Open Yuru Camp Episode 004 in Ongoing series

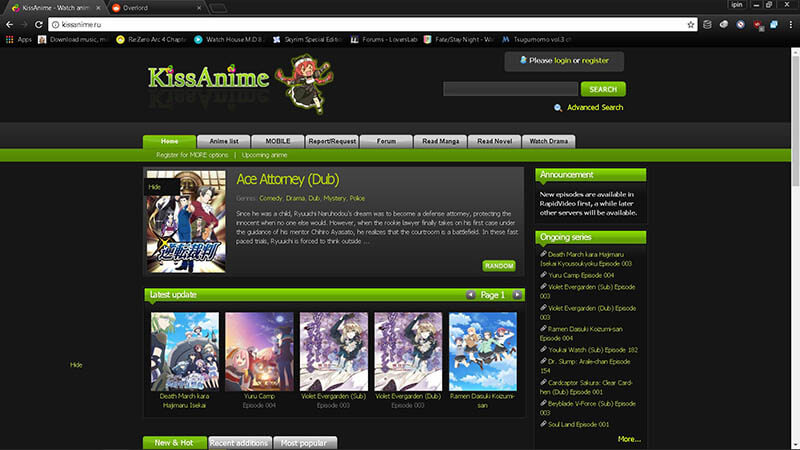point(581,276)
